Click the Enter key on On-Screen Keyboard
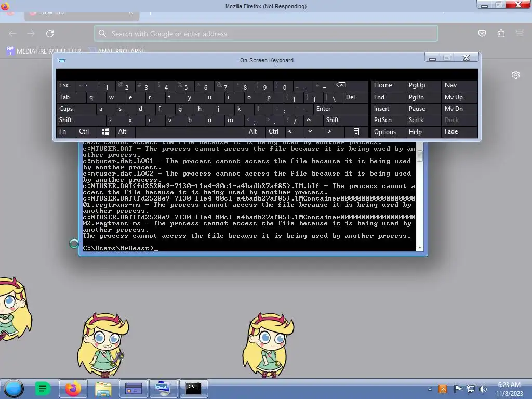 [341, 109]
